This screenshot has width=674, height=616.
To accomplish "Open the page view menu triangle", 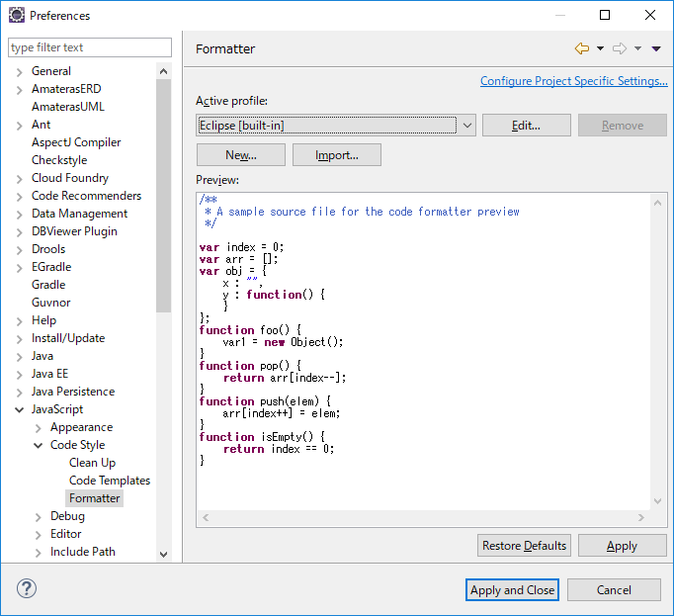I will pos(656,48).
